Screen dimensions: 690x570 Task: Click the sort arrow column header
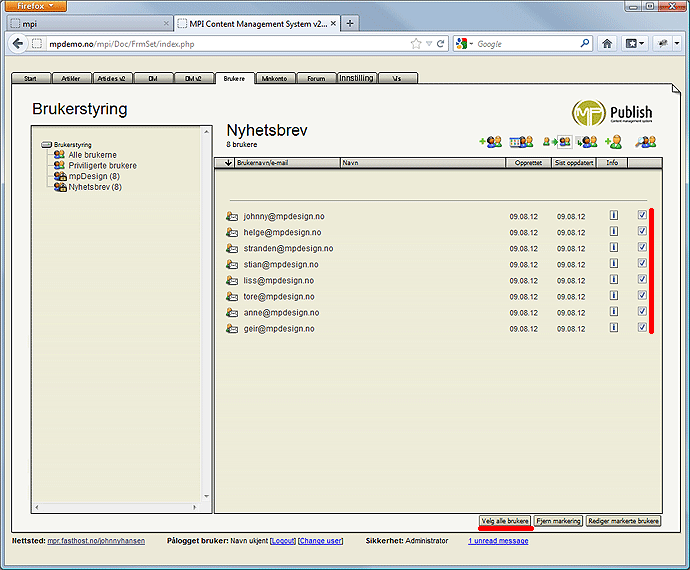[x=228, y=163]
